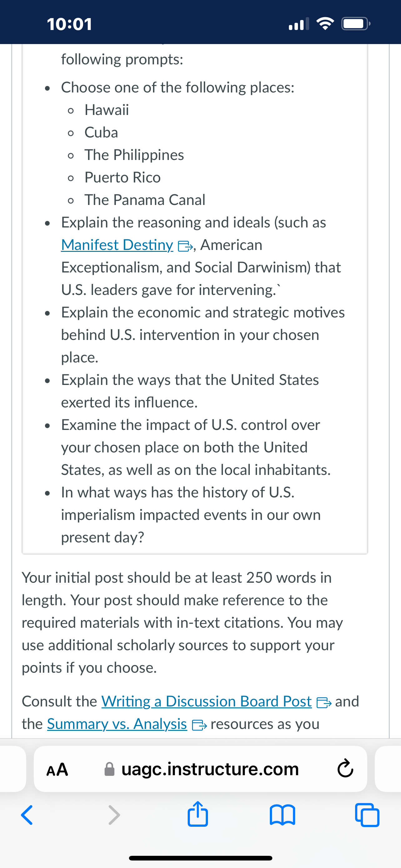The height and width of the screenshot is (868, 401).
Task: Open Writing a Discussion Board Post link
Action: [206, 701]
